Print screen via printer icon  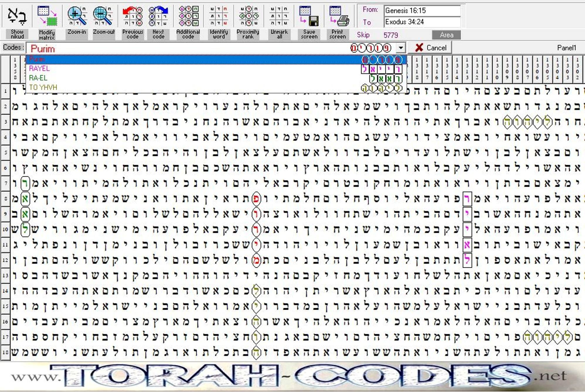tap(338, 16)
